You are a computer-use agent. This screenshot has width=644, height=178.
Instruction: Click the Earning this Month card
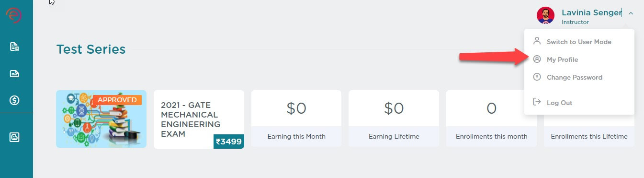click(x=296, y=118)
